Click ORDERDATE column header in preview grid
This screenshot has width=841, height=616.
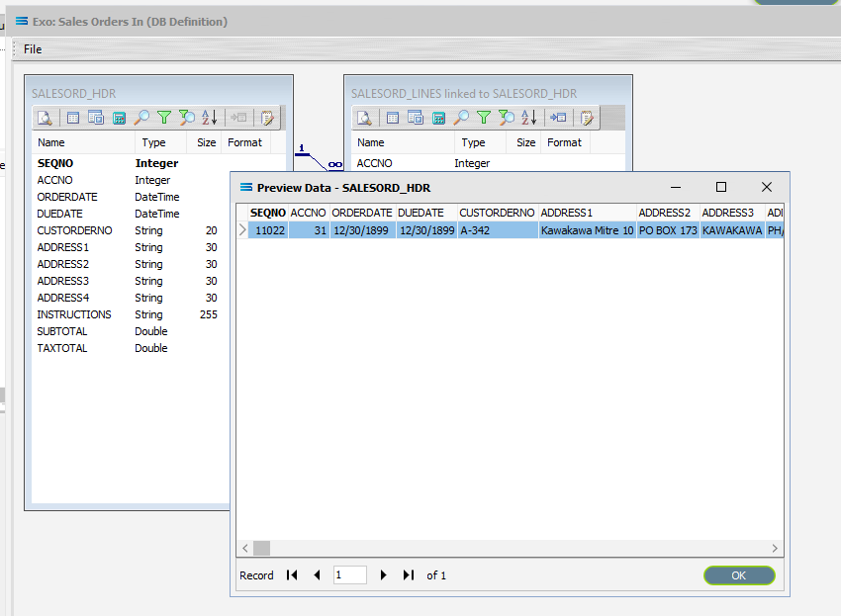362,213
